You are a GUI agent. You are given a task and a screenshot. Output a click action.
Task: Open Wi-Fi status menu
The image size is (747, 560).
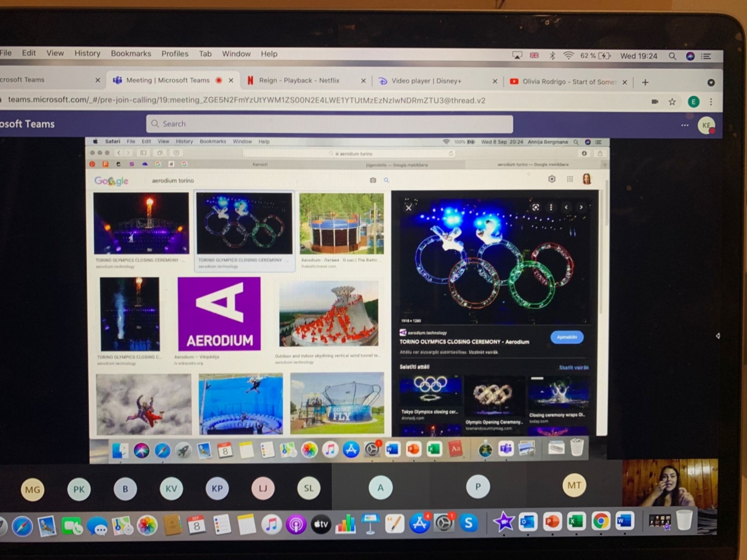pos(568,56)
